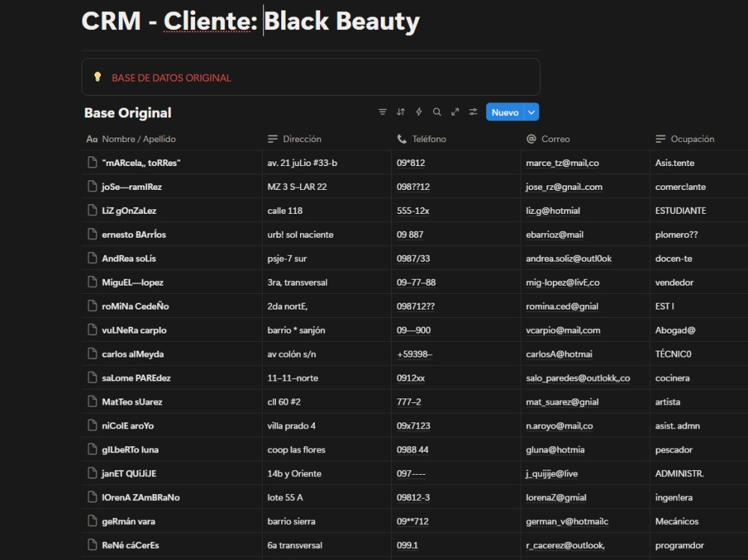Click phone number 09x7123
The width and height of the screenshot is (748, 560).
pos(413,425)
